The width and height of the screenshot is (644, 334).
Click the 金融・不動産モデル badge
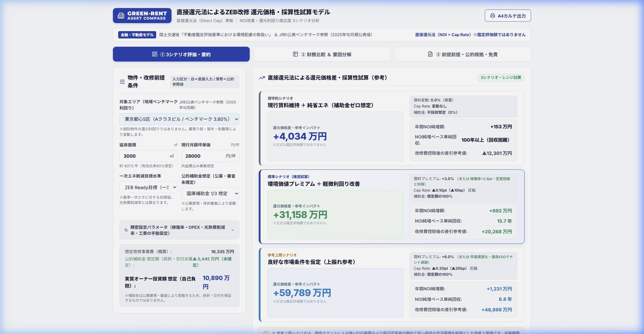click(x=137, y=35)
